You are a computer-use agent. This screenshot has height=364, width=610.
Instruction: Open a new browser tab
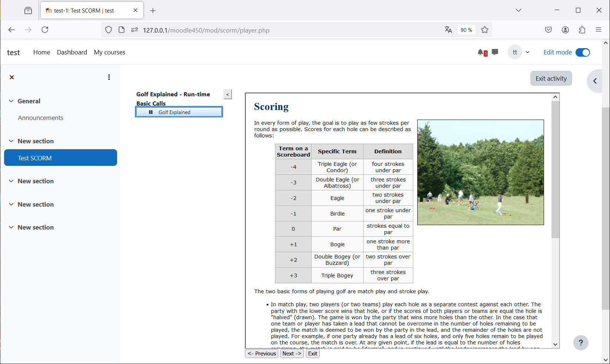click(153, 11)
